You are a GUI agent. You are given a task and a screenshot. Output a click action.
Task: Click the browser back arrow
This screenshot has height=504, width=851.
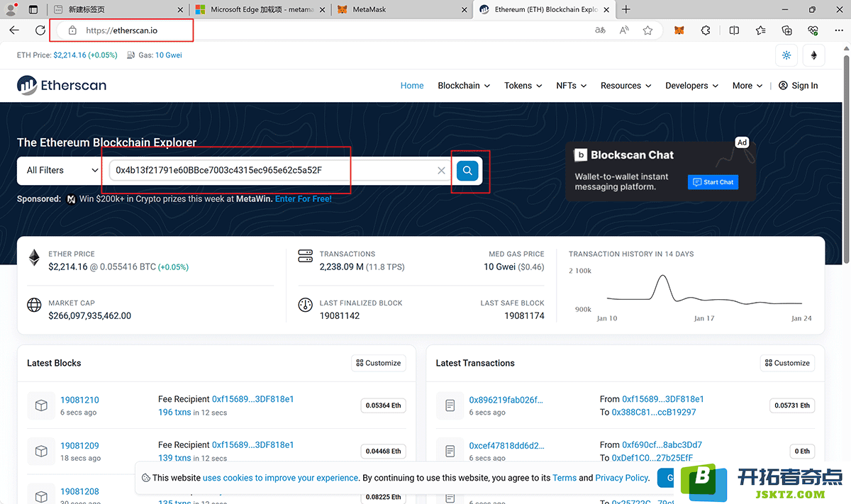[15, 30]
